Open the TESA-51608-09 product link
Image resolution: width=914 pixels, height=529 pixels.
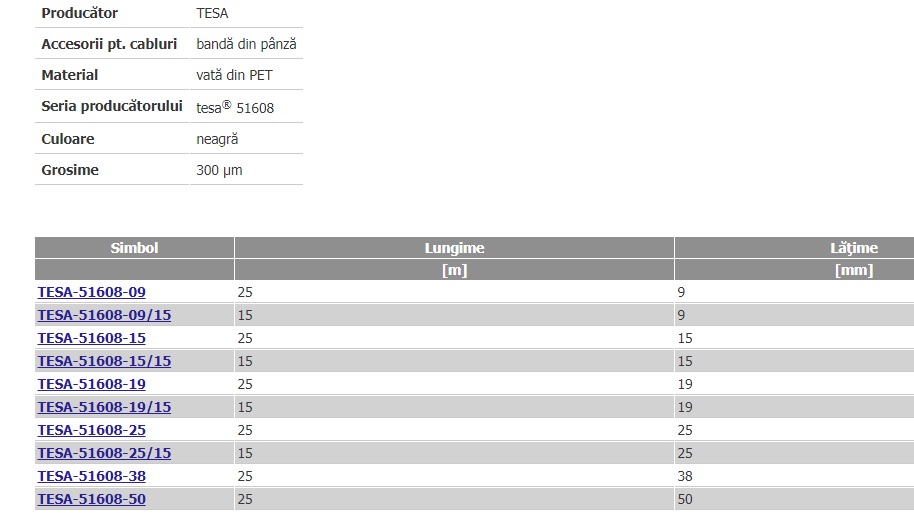coord(92,292)
